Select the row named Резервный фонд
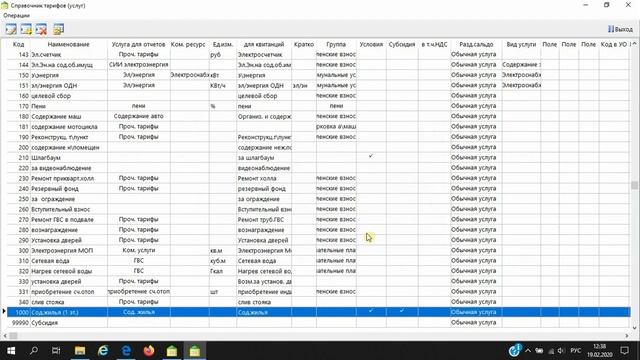This screenshot has width=640, height=360. click(x=318, y=189)
